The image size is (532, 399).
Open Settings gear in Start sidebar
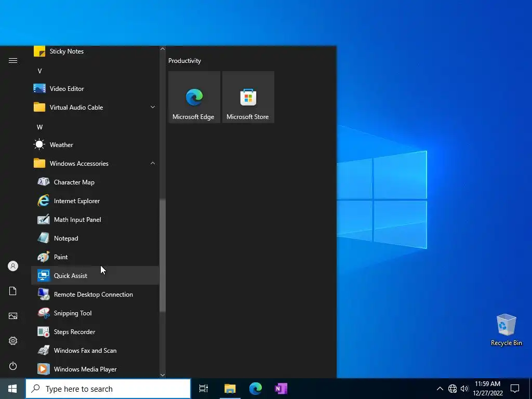pos(13,341)
